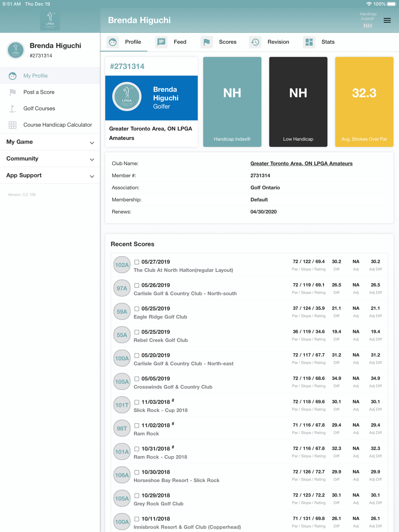Check the 10/31/2018 score checkbox

pos(137,449)
